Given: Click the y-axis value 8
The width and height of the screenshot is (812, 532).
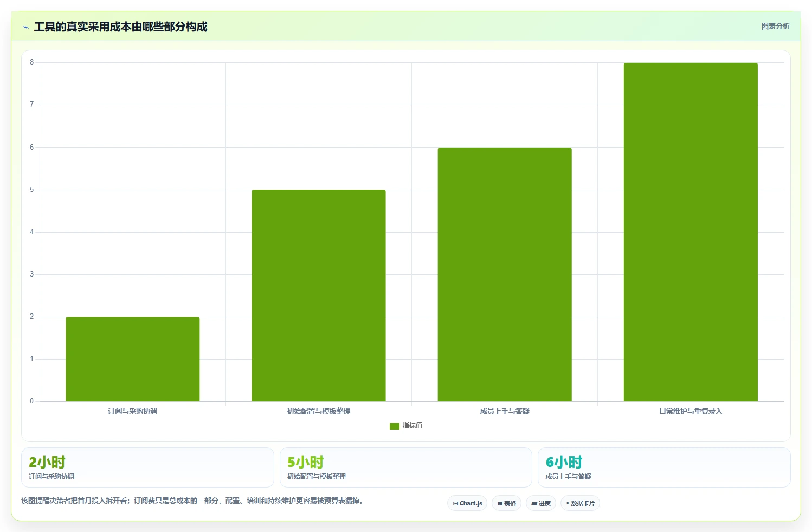Looking at the screenshot, I should click(x=31, y=62).
